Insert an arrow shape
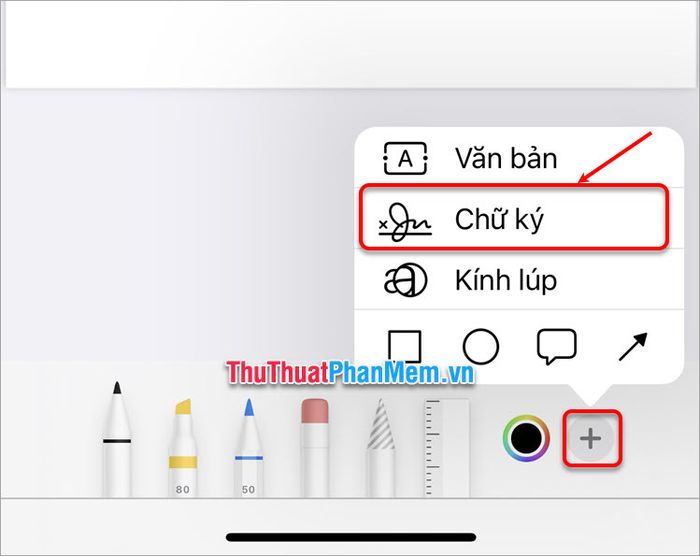The width and height of the screenshot is (700, 556). pos(633,347)
